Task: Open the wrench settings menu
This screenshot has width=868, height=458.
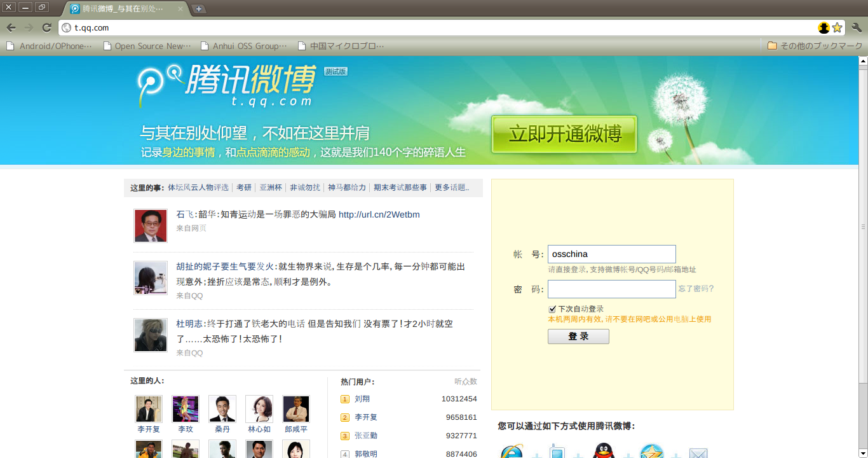Action: (857, 28)
